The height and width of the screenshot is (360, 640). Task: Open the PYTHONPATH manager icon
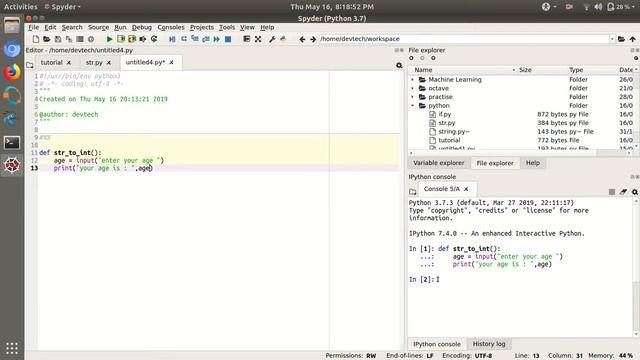coord(283,39)
